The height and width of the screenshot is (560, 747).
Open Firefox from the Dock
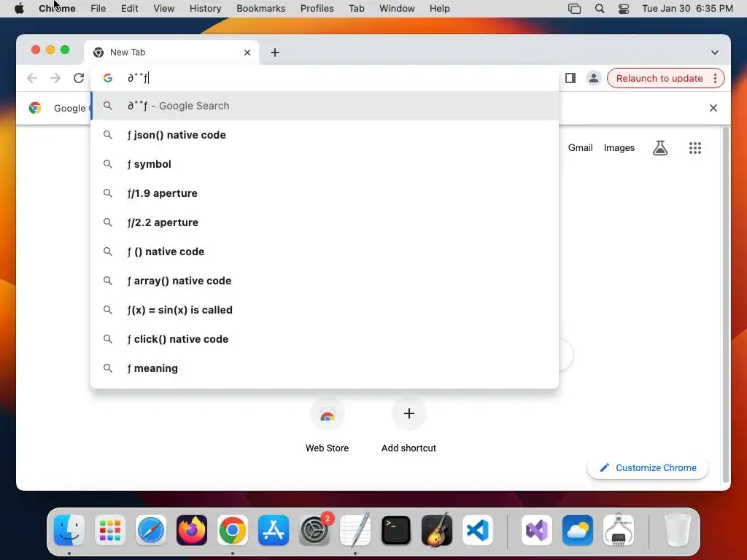192,530
